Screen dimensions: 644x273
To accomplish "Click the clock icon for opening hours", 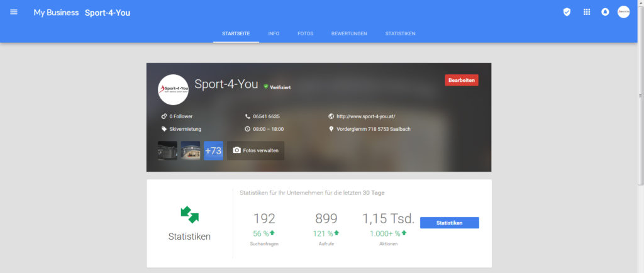I will (247, 129).
